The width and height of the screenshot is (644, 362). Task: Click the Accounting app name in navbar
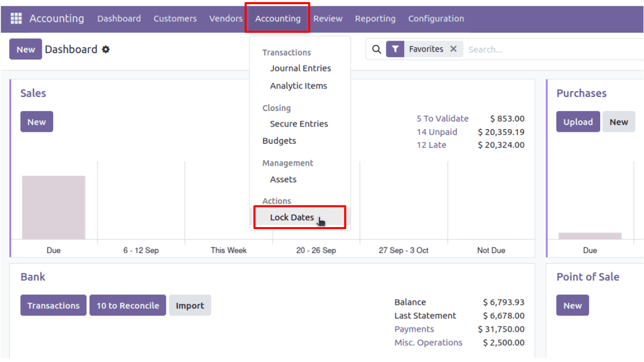coord(56,19)
